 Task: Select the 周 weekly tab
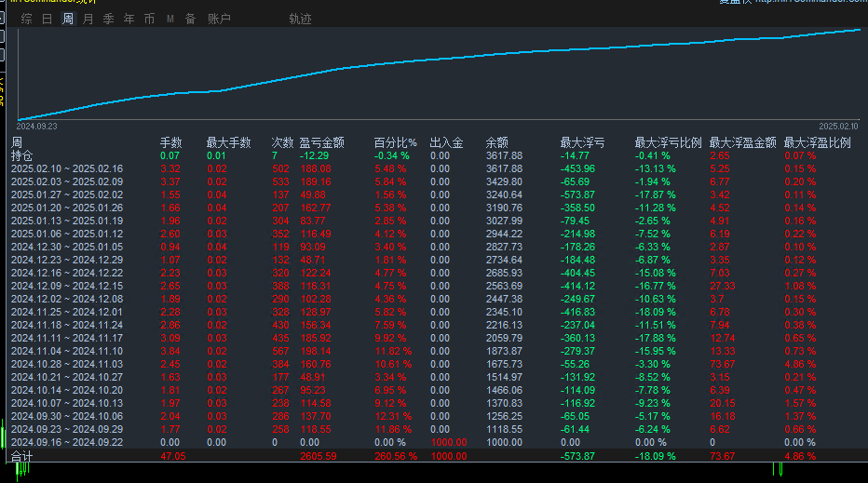[68, 19]
